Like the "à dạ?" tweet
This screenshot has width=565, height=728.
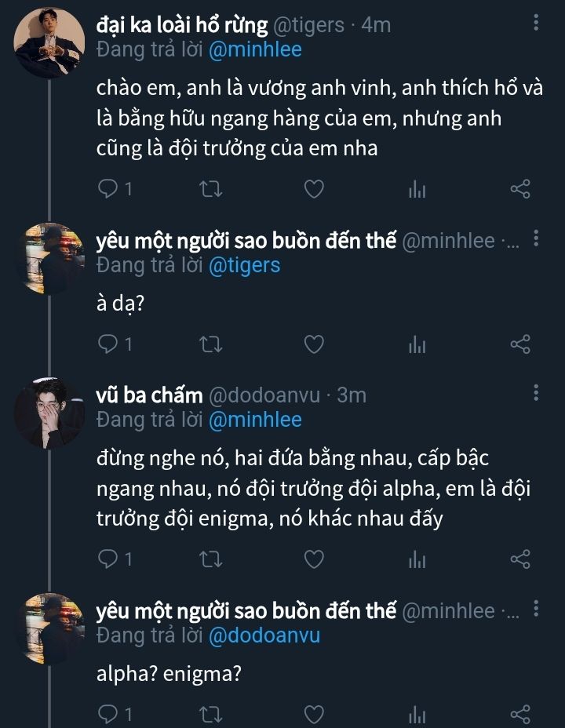(314, 344)
